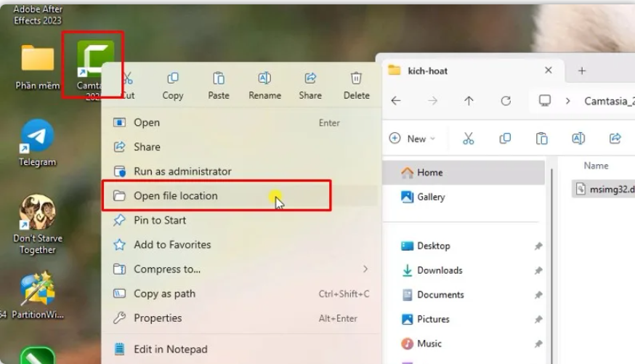
Task: Select the Don't Starve Together desktop icon
Action: point(37,213)
